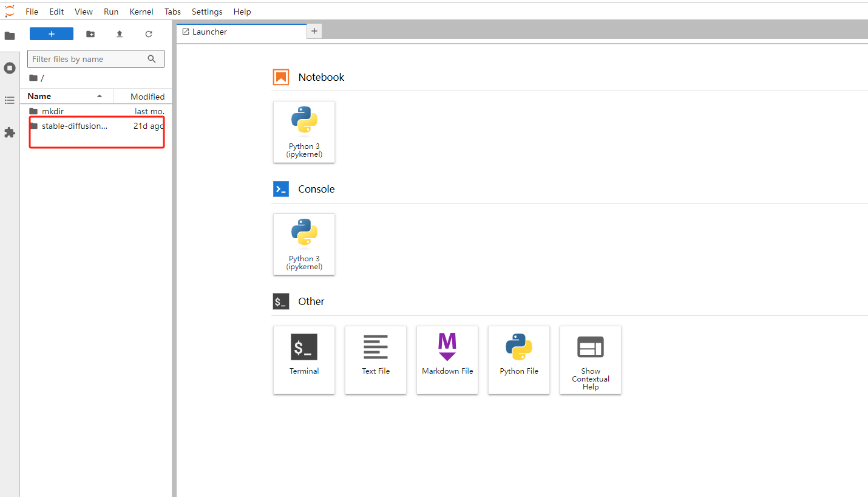868x497 pixels.
Task: Click the Upload Files icon
Action: click(120, 34)
